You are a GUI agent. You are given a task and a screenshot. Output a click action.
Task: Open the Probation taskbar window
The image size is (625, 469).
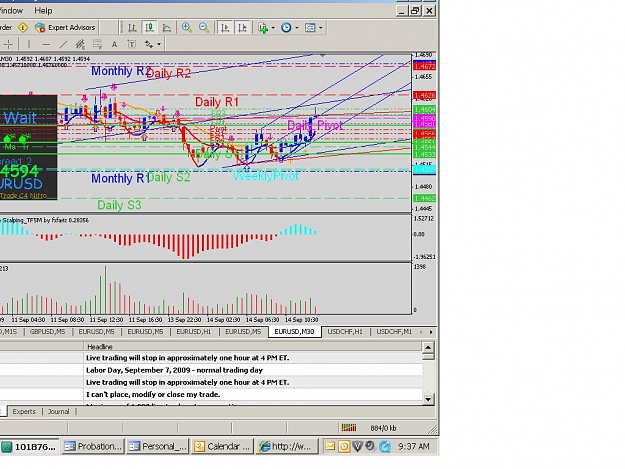point(93,447)
